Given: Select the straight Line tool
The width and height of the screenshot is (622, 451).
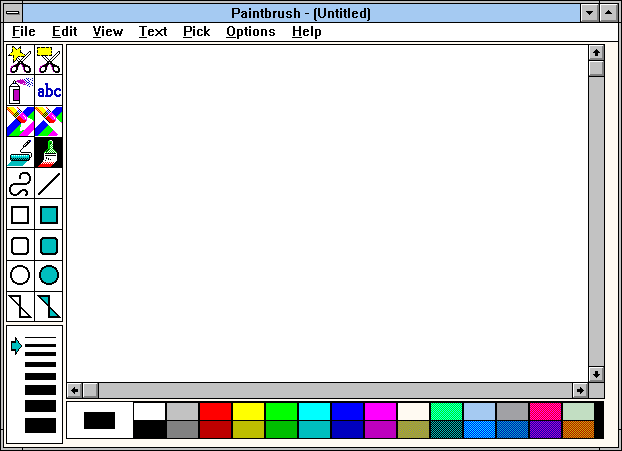Looking at the screenshot, I should click(49, 183).
